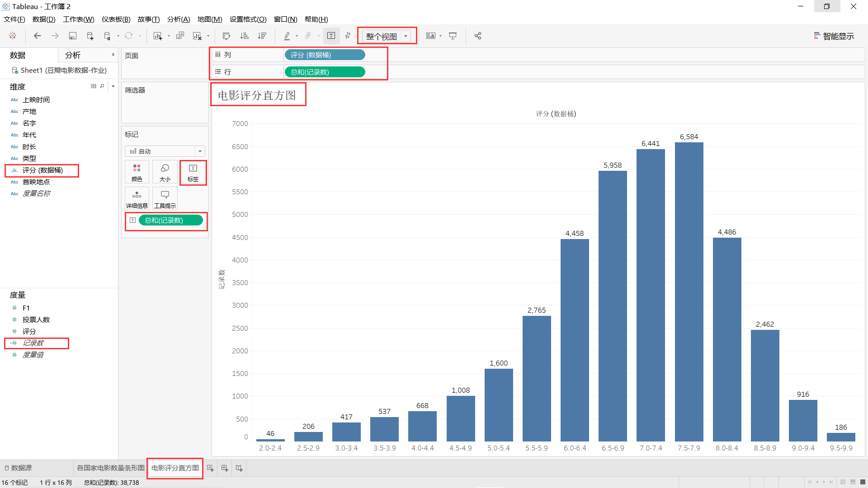Toggle the Show Me (智能显示) panel
This screenshot has width=868, height=488.
point(834,36)
